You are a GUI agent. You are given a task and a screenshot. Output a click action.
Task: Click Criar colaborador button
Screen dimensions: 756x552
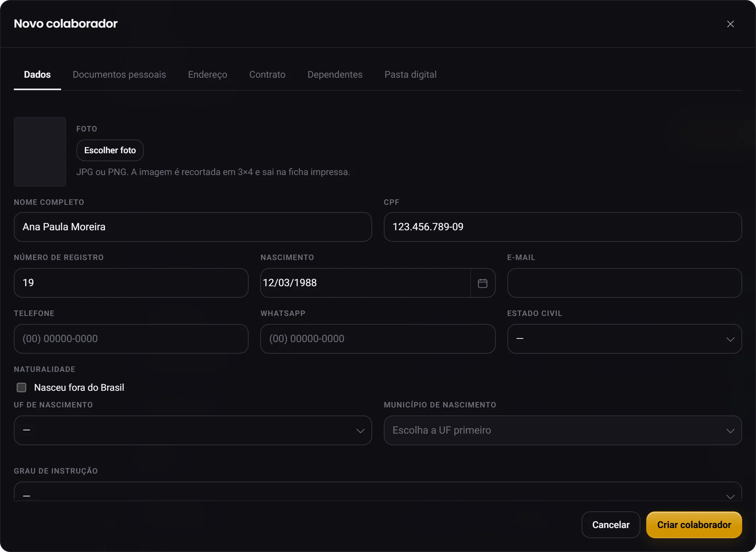pyautogui.click(x=694, y=525)
